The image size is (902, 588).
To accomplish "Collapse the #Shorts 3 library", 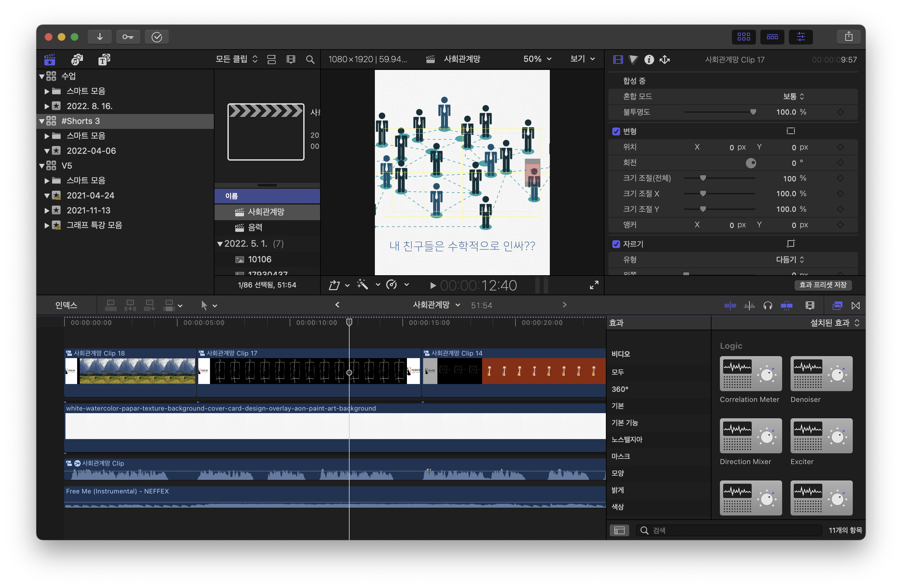I will pos(42,121).
